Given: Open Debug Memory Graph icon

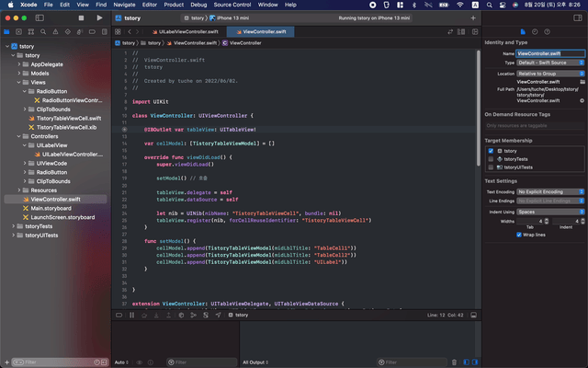Looking at the screenshot, I should [194, 315].
